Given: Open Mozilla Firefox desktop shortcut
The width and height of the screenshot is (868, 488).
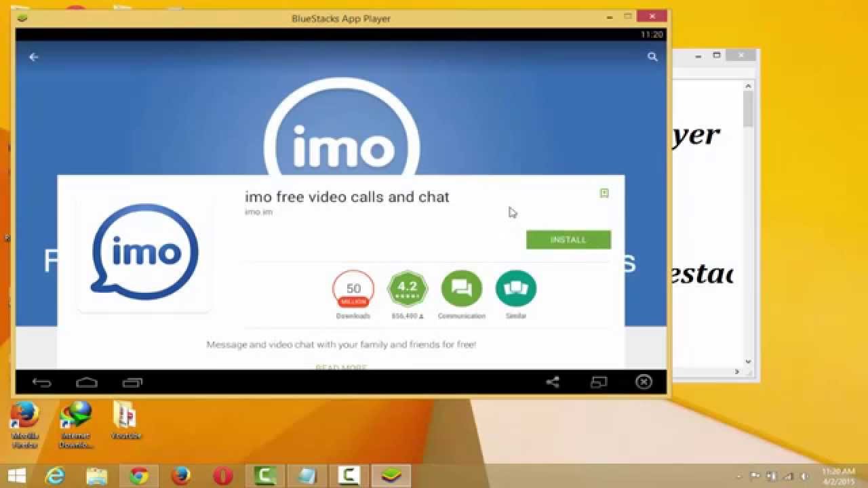Looking at the screenshot, I should tap(25, 425).
